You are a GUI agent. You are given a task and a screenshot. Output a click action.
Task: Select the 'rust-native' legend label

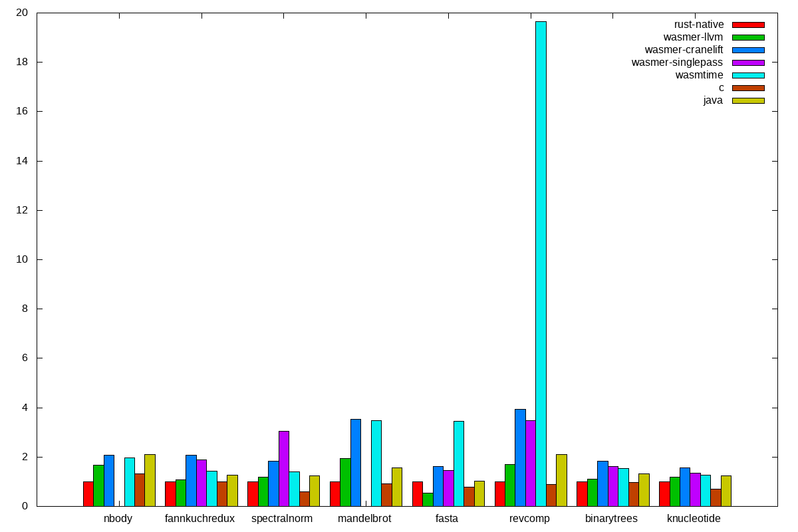click(x=699, y=25)
